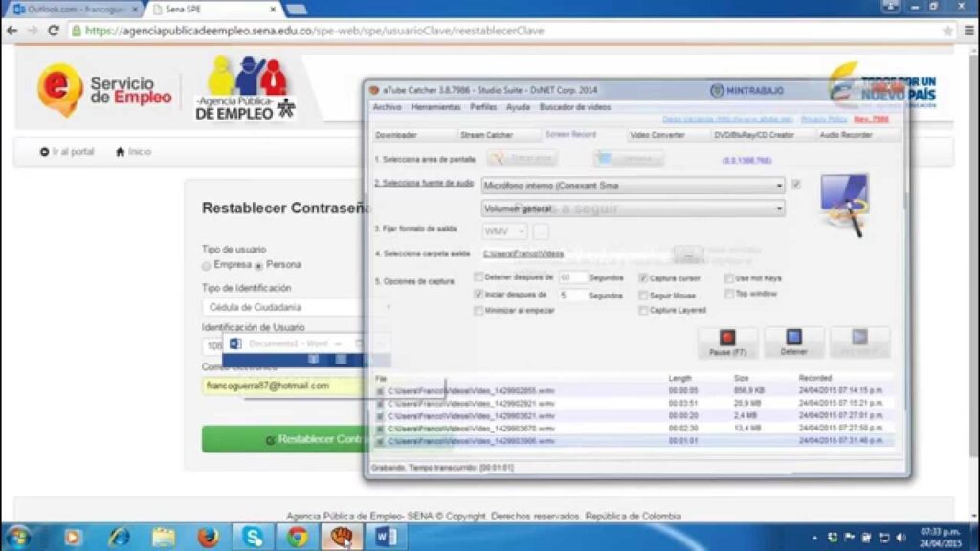Open Skype from the taskbar
This screenshot has width=980, height=551.
[x=254, y=537]
